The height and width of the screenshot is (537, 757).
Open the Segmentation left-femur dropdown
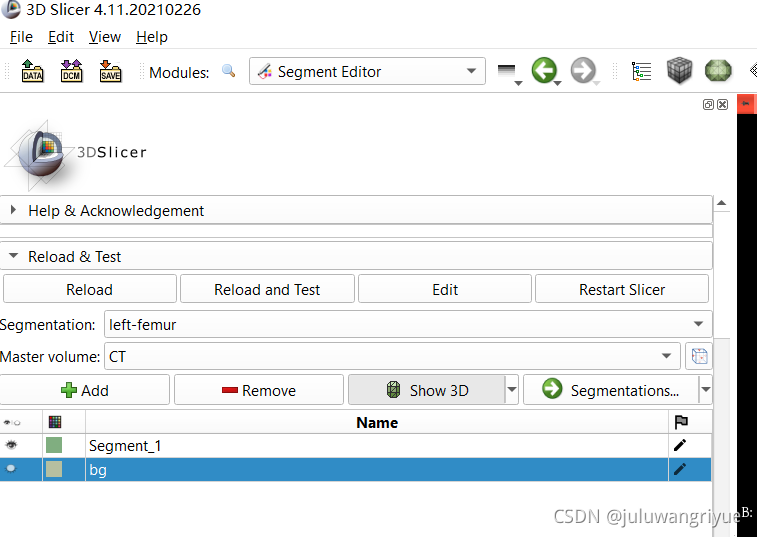tap(408, 324)
